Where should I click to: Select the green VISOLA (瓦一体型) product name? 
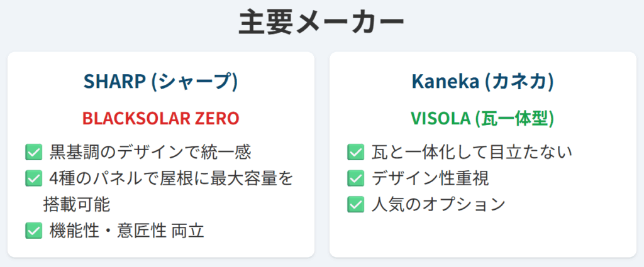(x=482, y=119)
